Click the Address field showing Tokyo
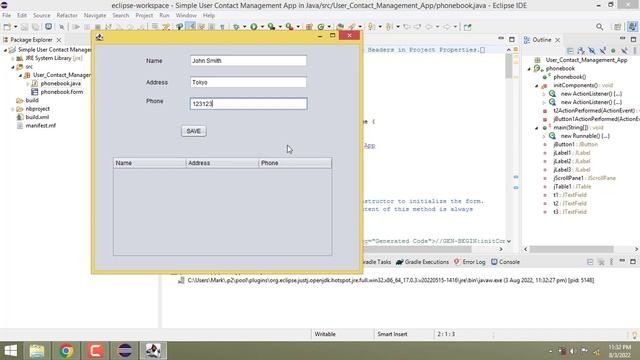The image size is (640, 360). 248,82
